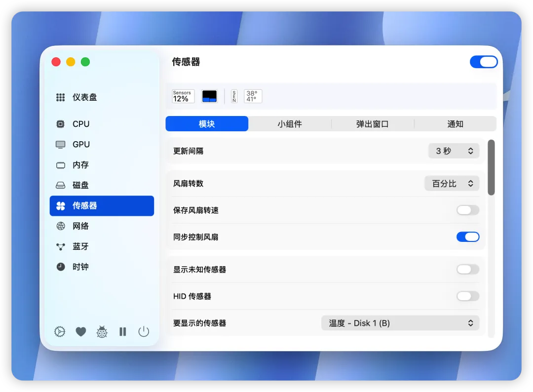Click the 内存 memory icon

[x=61, y=165]
